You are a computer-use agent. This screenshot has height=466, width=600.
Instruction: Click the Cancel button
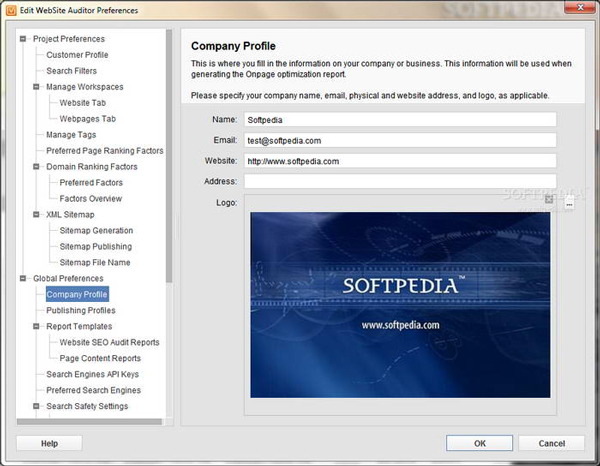point(551,443)
